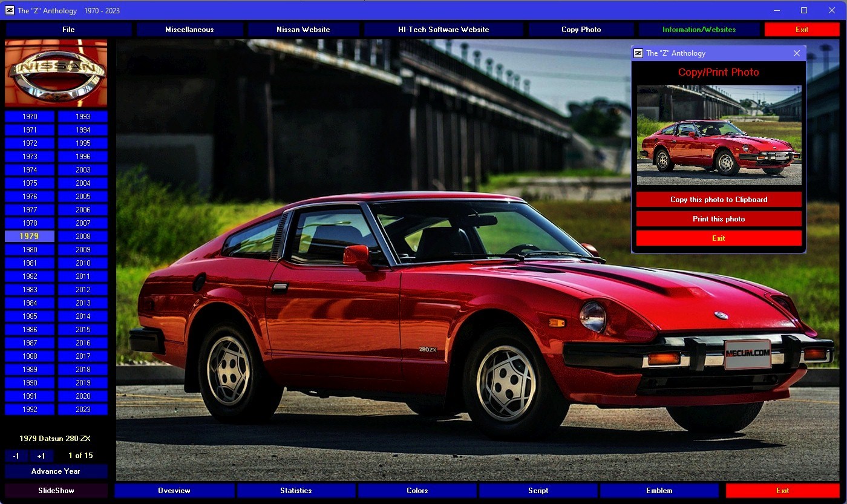The height and width of the screenshot is (504, 847).
Task: Select year 2015
Action: (x=83, y=330)
